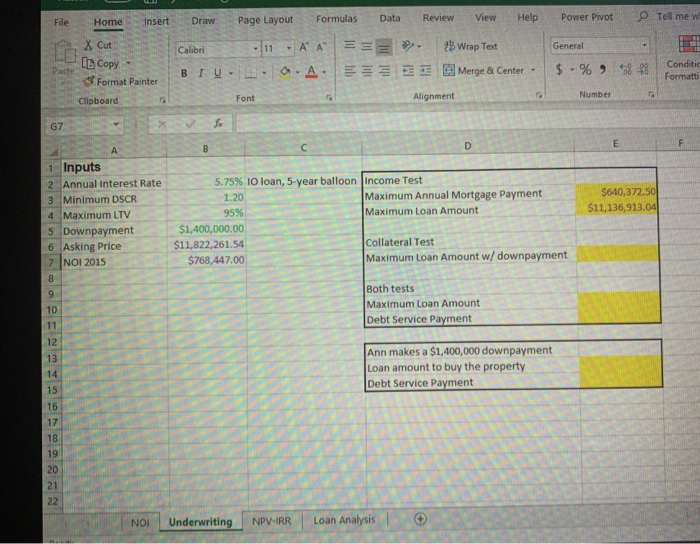
Task: Open the General number format dropdown
Action: (x=644, y=45)
